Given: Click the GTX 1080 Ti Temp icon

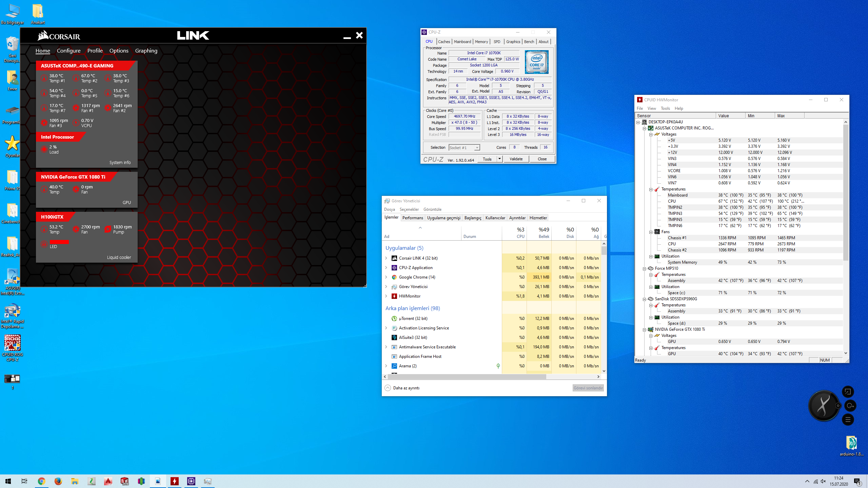Looking at the screenshot, I should coord(44,189).
